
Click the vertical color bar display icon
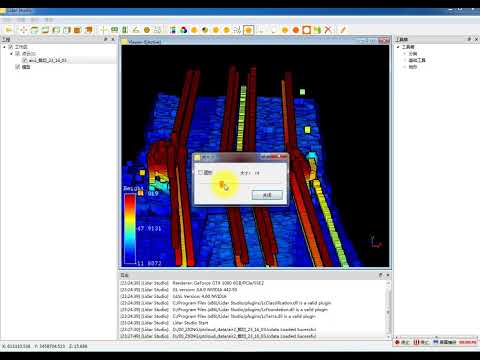(173, 30)
